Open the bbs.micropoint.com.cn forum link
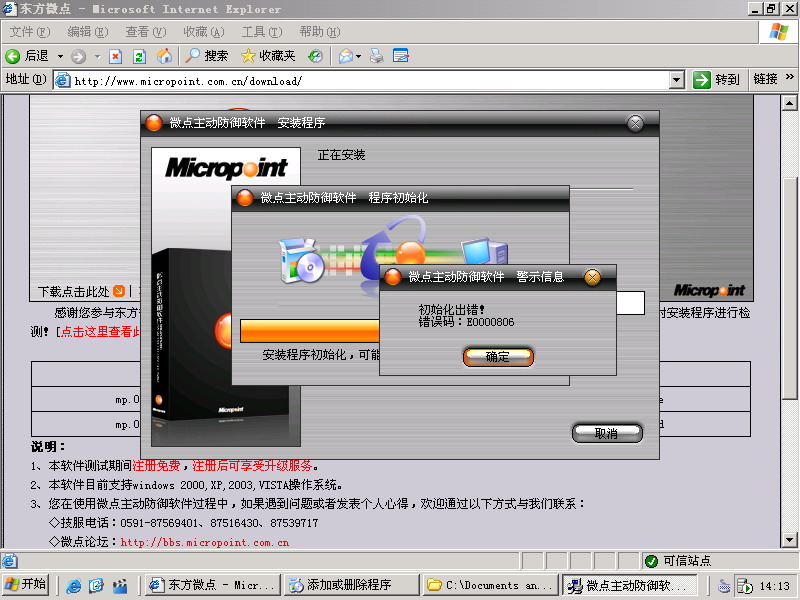Screen dimensions: 800x600 point(204,543)
